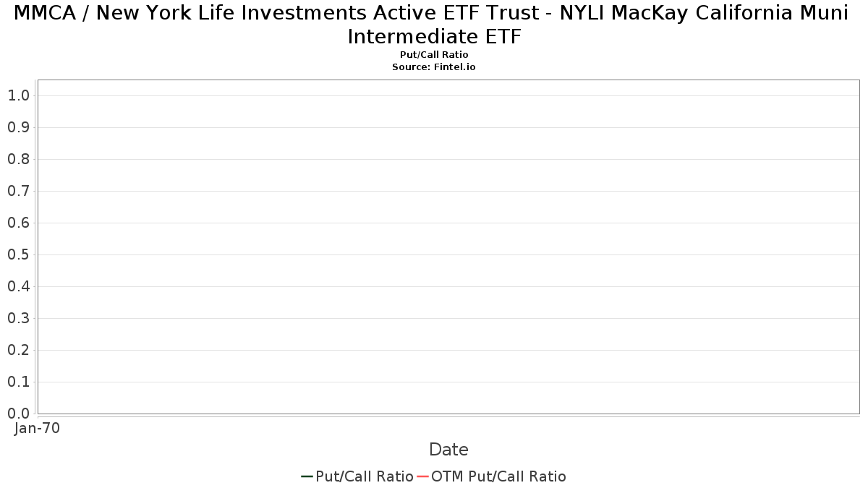The height and width of the screenshot is (488, 868).
Task: Click the Put/Call Ratio legend label
Action: coord(365,476)
